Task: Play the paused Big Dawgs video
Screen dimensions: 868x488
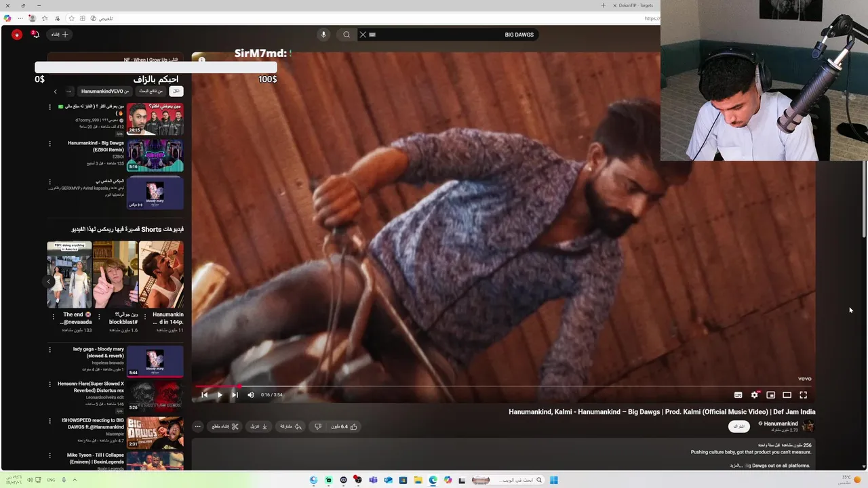Action: 219,395
